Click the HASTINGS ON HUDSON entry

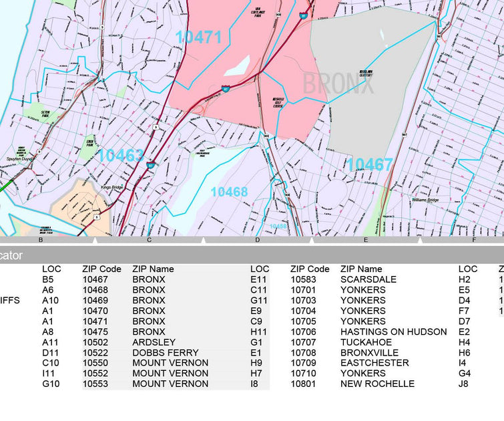click(x=393, y=331)
